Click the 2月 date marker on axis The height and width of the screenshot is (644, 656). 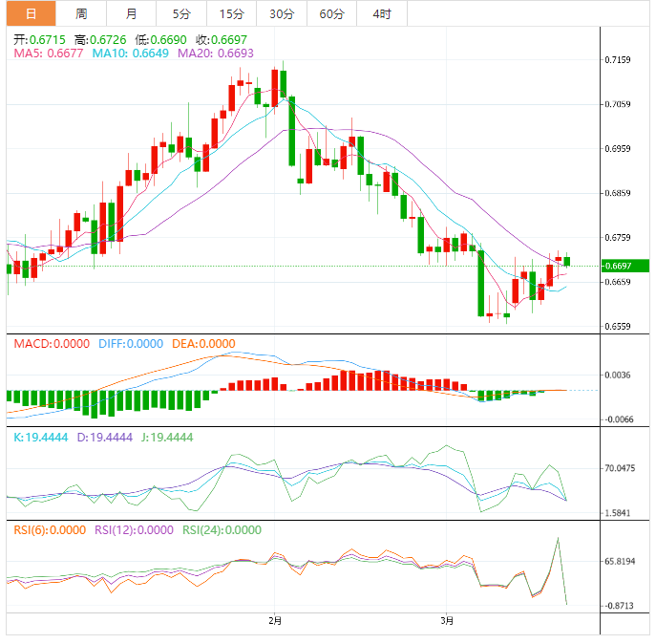click(x=274, y=620)
